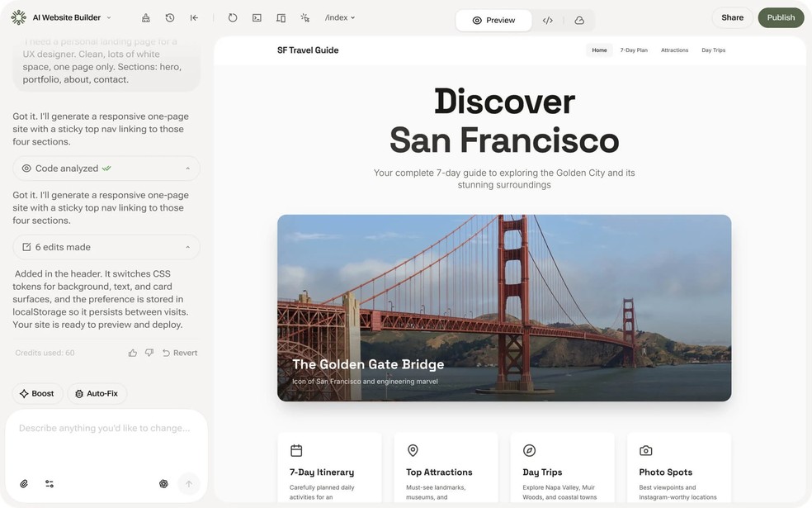Click the Auto-Fix button

pyautogui.click(x=97, y=394)
